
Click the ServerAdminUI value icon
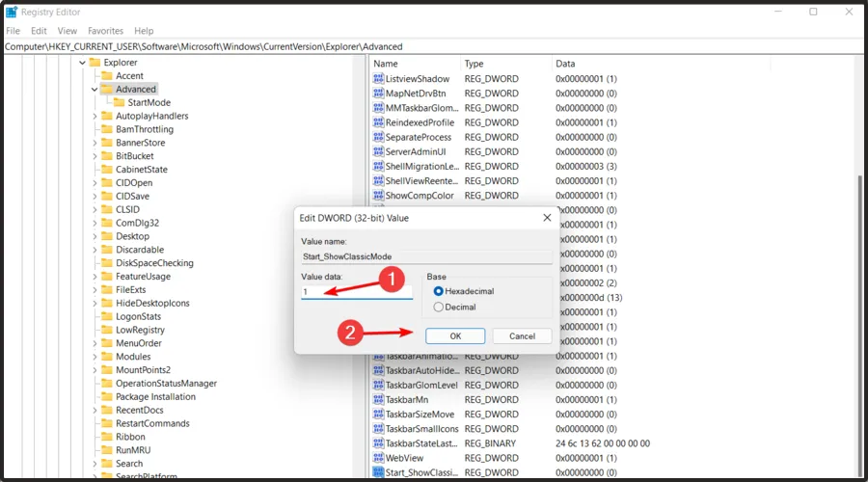(378, 151)
